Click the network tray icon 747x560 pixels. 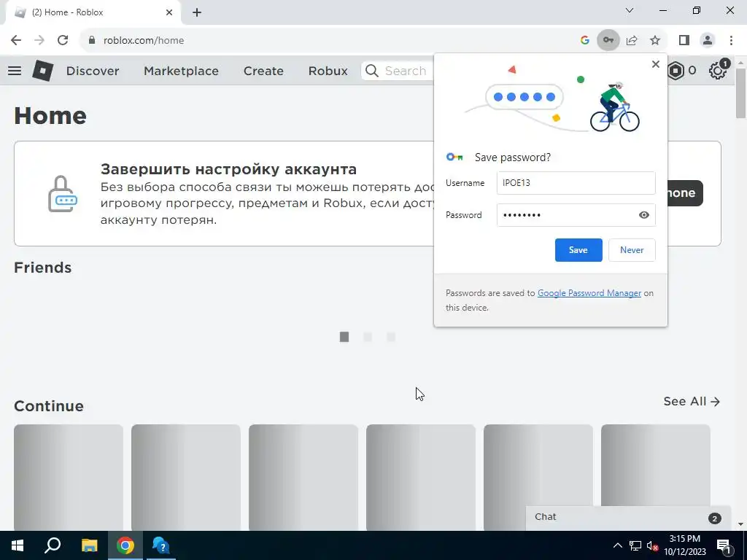click(635, 545)
